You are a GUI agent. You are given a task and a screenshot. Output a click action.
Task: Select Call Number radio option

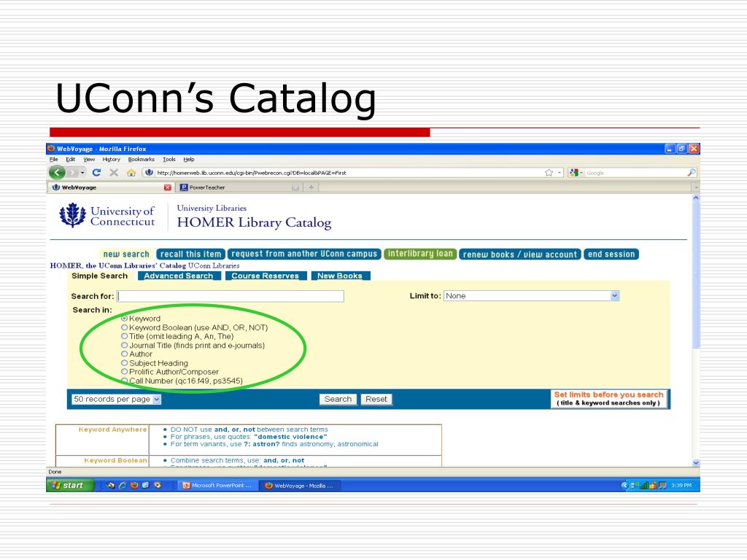124,380
